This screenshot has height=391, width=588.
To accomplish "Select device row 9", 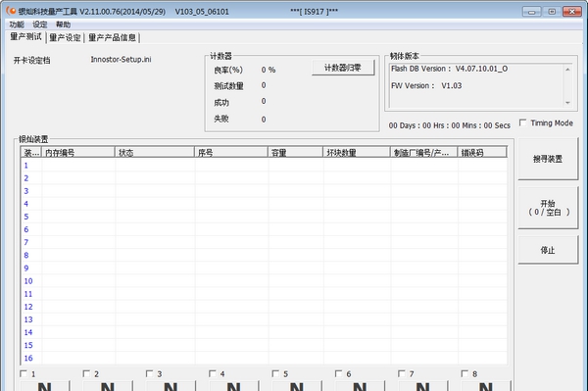I will coord(265,269).
